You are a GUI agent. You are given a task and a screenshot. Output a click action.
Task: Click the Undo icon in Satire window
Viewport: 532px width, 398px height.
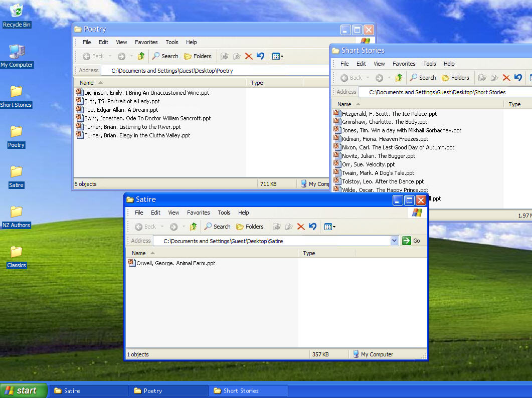tap(312, 227)
